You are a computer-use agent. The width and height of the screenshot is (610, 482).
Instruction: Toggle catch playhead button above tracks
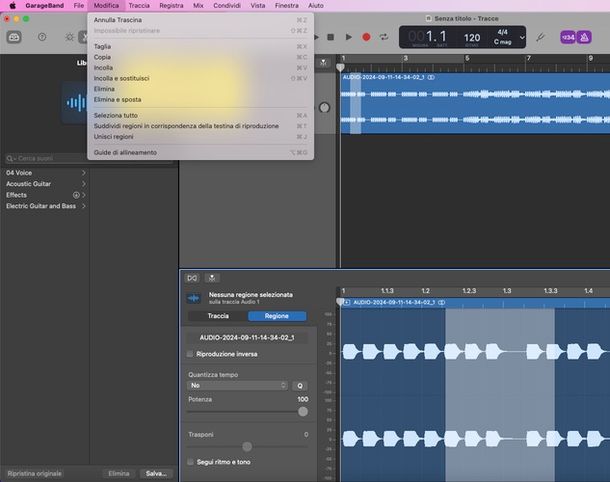(323, 63)
